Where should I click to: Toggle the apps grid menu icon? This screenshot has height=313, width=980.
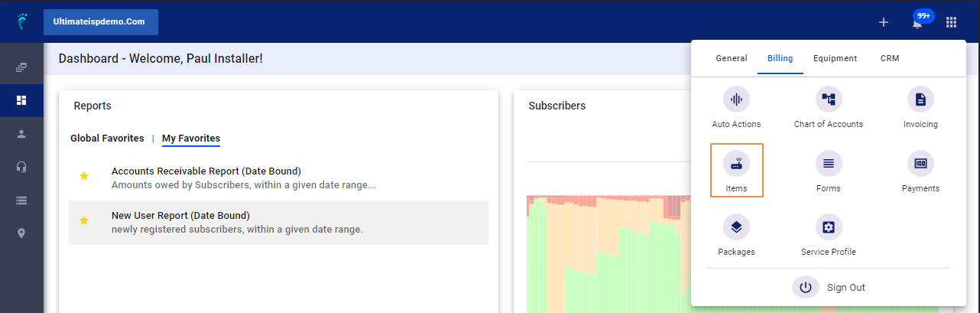pos(951,22)
